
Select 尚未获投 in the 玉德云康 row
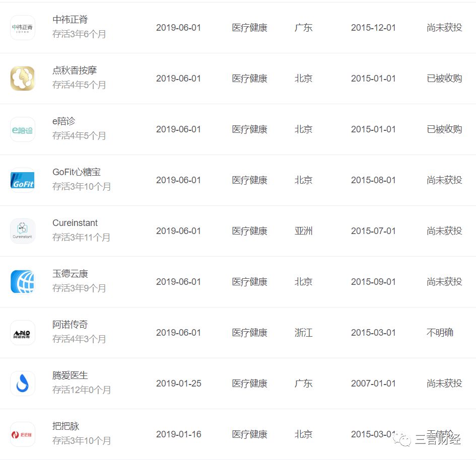pyautogui.click(x=444, y=282)
